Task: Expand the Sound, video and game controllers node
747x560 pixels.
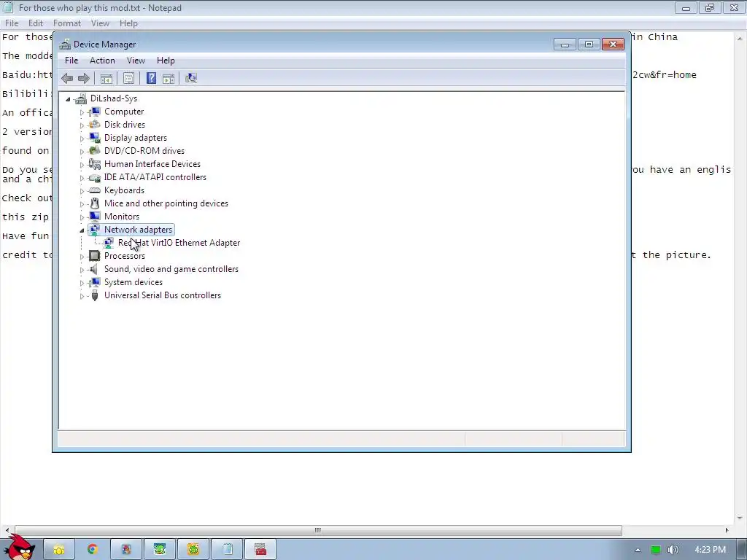Action: pos(82,270)
